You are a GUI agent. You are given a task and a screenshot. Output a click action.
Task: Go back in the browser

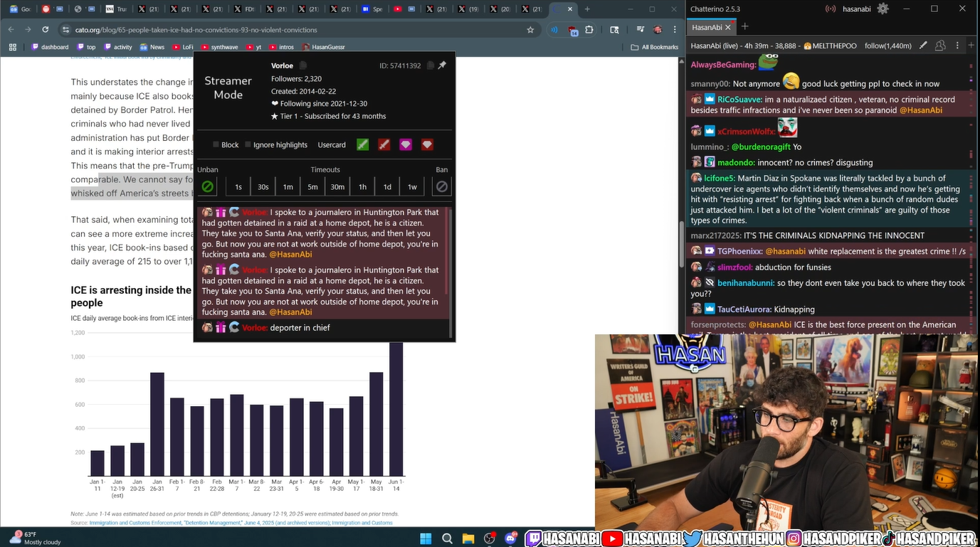pos(11,30)
